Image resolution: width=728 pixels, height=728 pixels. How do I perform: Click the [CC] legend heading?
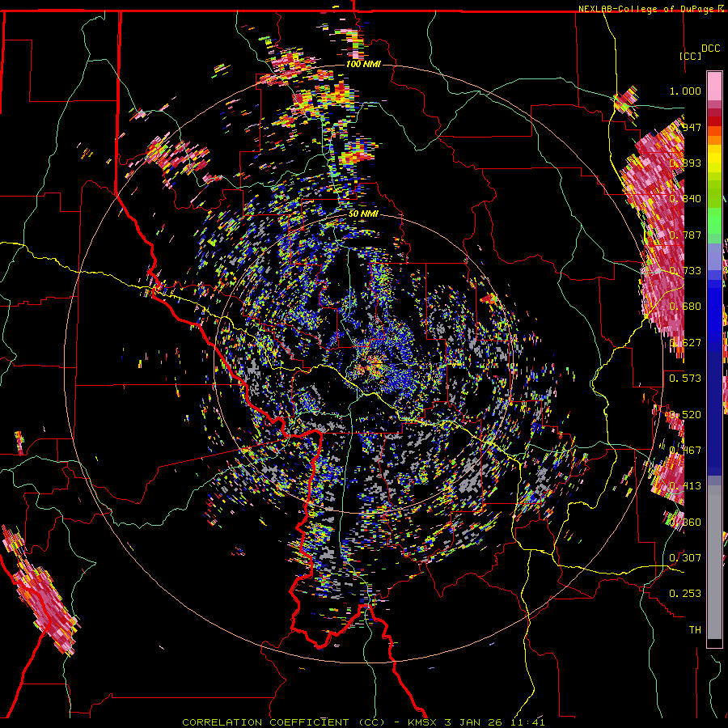[690, 56]
